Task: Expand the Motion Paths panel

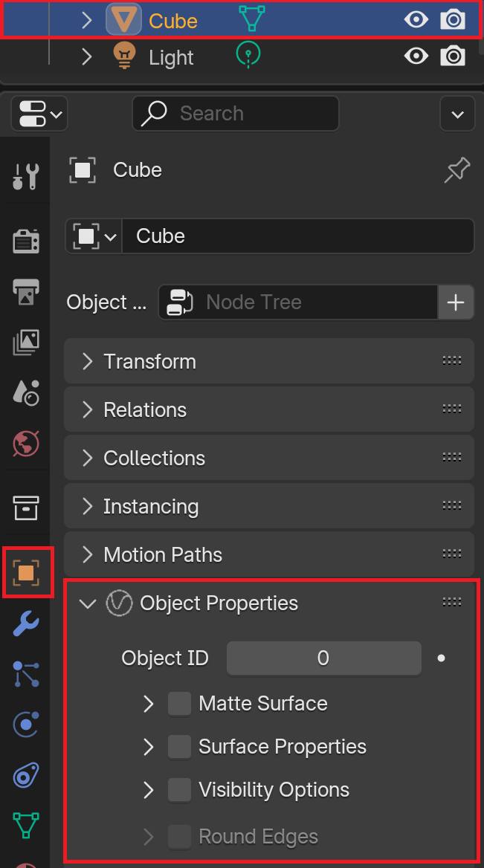Action: tap(268, 554)
